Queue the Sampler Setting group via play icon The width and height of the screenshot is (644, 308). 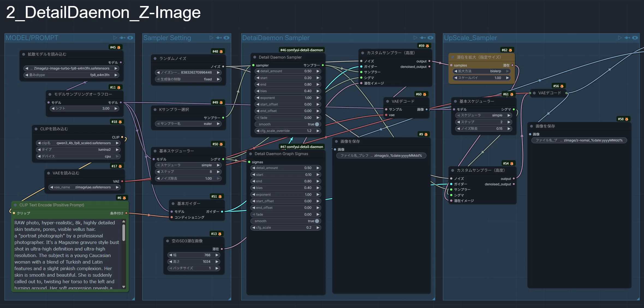[211, 38]
